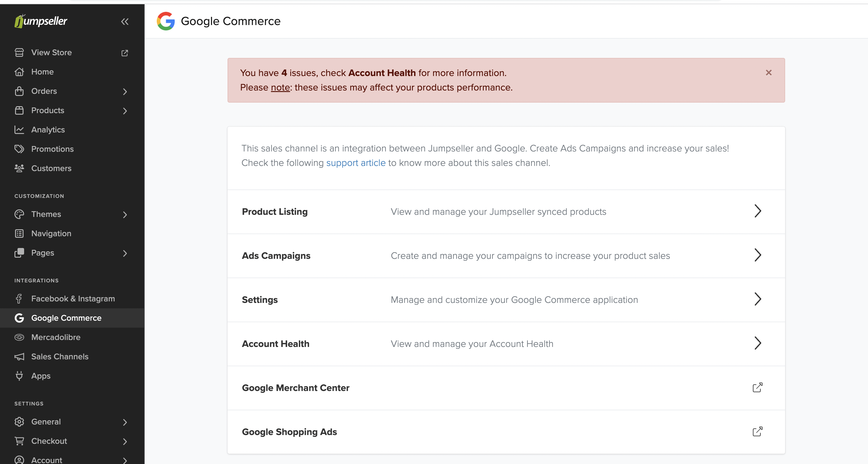Dismiss the issues alert banner
Viewport: 868px width, 464px height.
(769, 73)
